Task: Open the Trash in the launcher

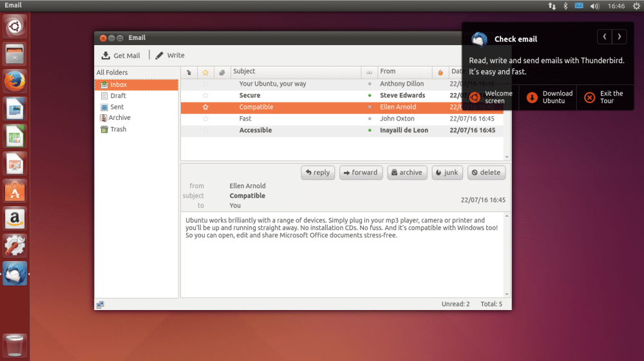Action: pos(15,346)
